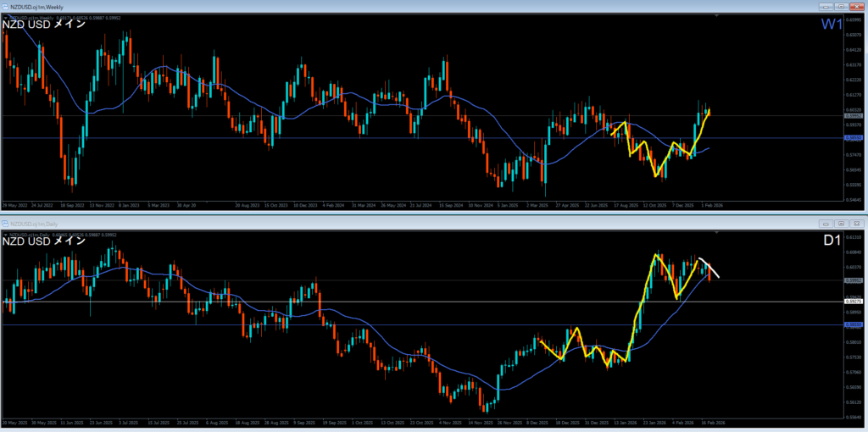
Task: Select the NZD USD メイン label on Weekly chart
Action: (x=44, y=24)
